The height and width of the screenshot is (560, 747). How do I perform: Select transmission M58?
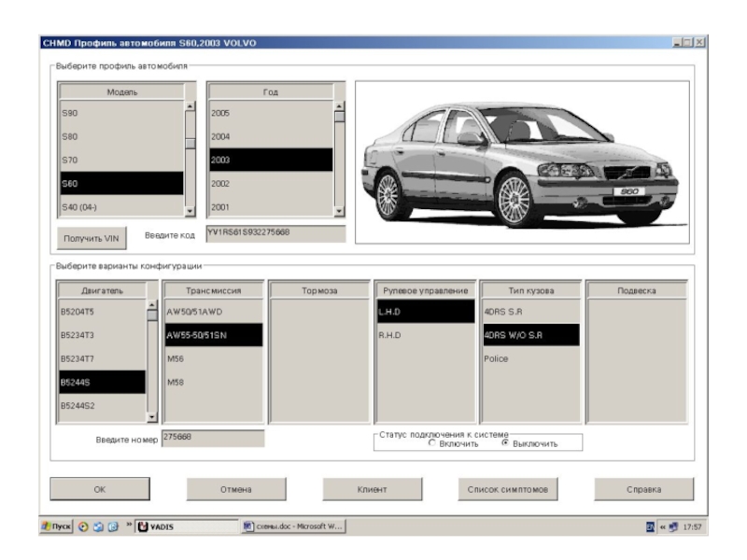click(x=214, y=382)
